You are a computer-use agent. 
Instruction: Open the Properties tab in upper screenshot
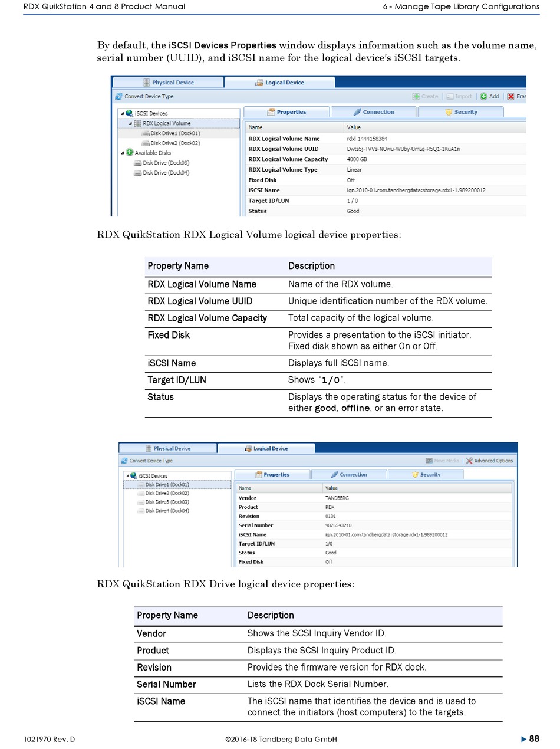[x=286, y=112]
